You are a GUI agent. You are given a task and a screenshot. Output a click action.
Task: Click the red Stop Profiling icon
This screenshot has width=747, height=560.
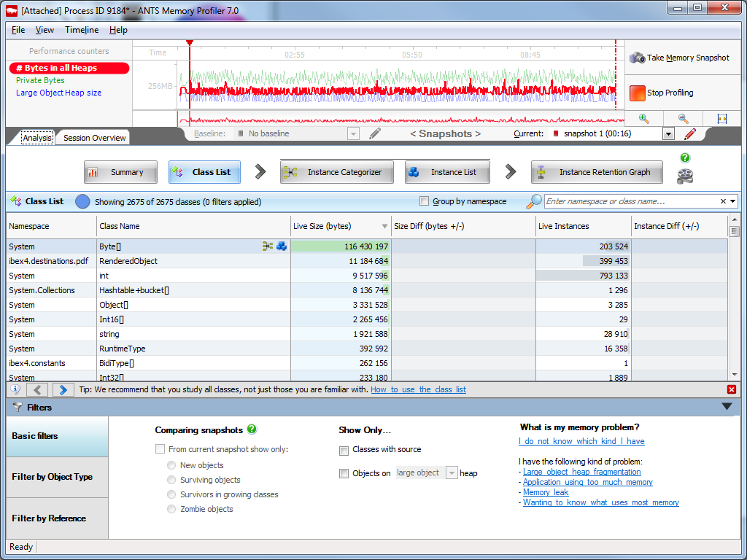coord(637,93)
